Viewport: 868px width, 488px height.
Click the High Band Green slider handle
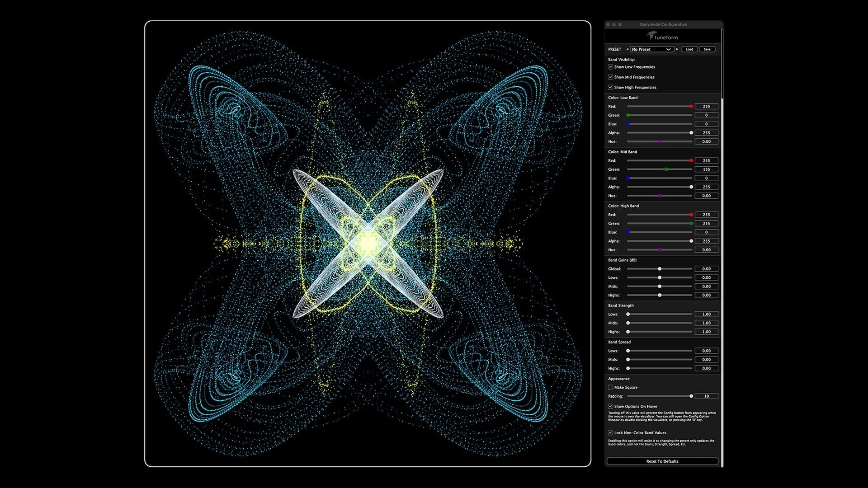pos(691,224)
